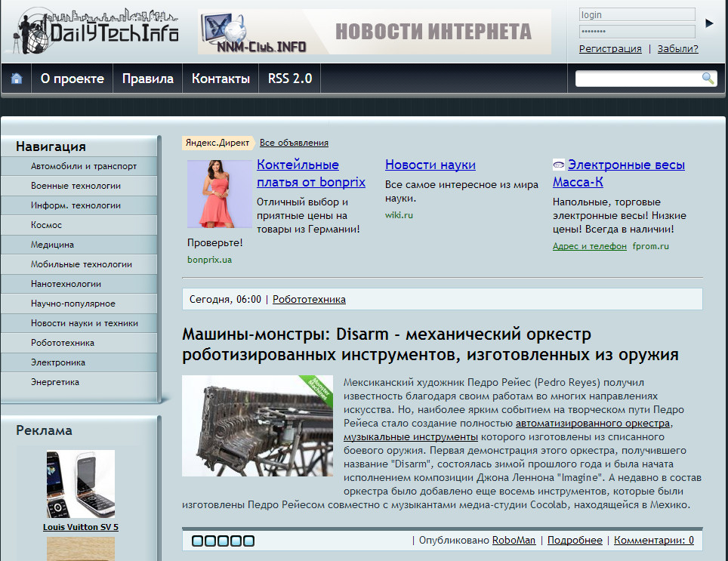Open the pink dress ad image
Image resolution: width=728 pixels, height=561 pixels.
pos(219,194)
